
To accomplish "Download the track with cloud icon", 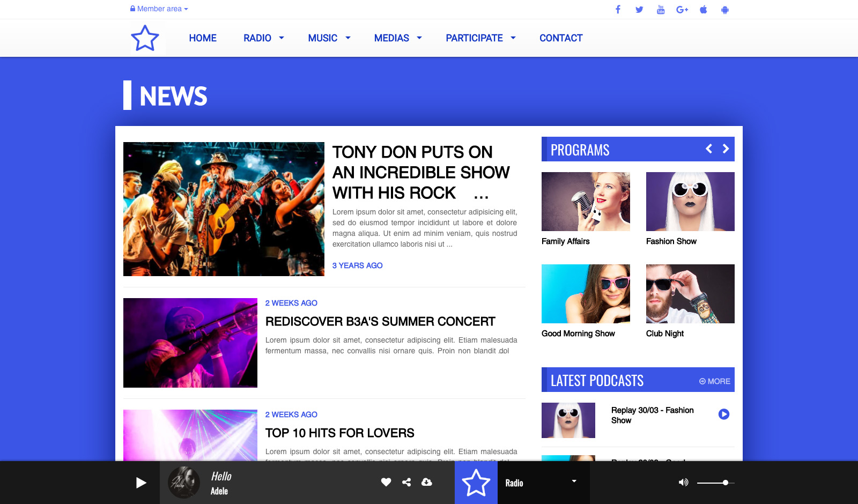I will 427,482.
